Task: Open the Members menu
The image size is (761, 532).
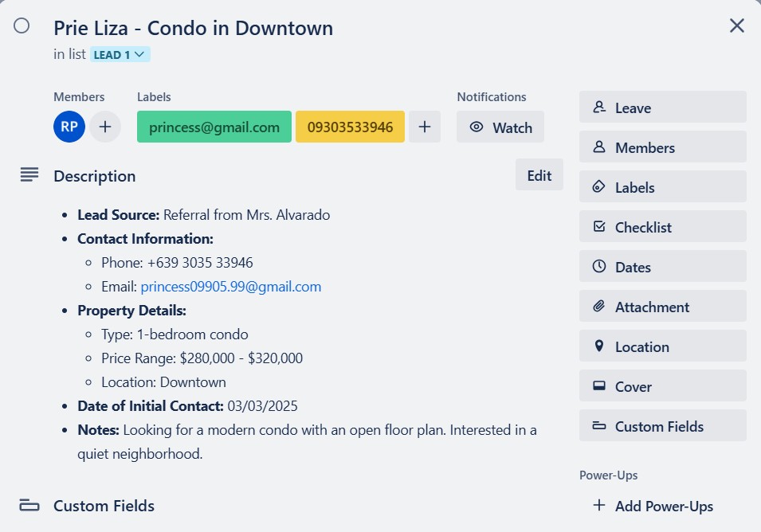Action: click(x=662, y=147)
